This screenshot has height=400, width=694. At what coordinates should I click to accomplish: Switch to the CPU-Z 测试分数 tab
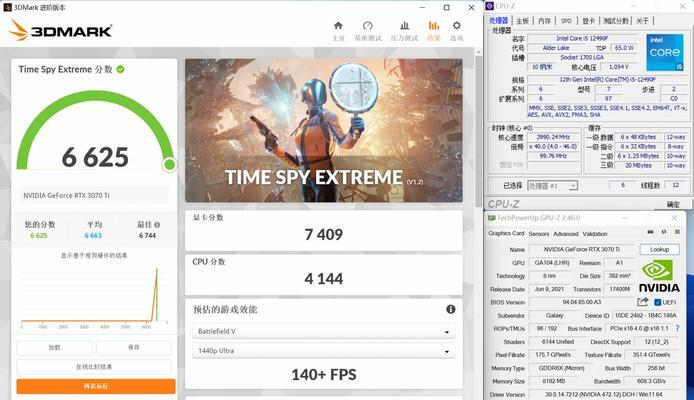click(x=616, y=21)
